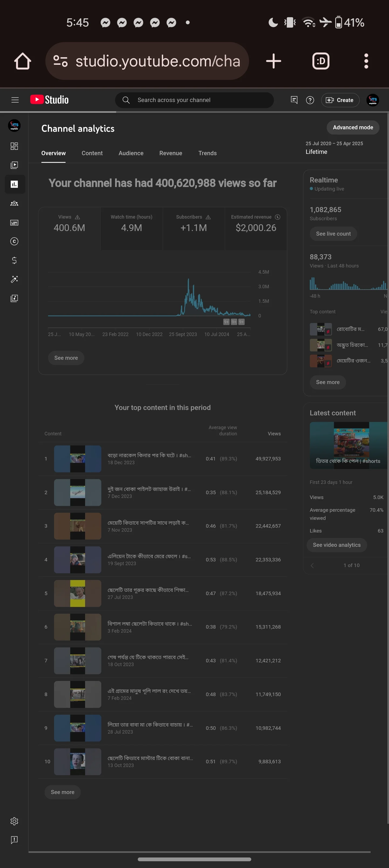Open video row with 12,421,212 views
Screen dimensions: 389x868
(x=163, y=660)
